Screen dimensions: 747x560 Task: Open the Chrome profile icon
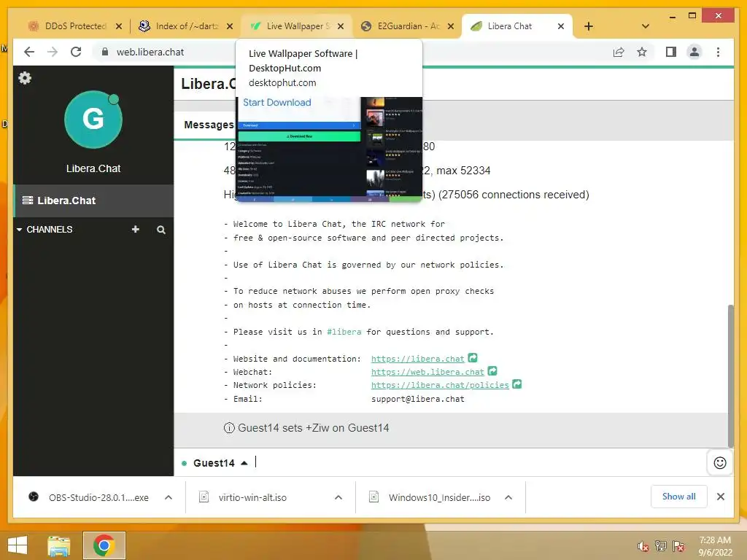coord(694,52)
